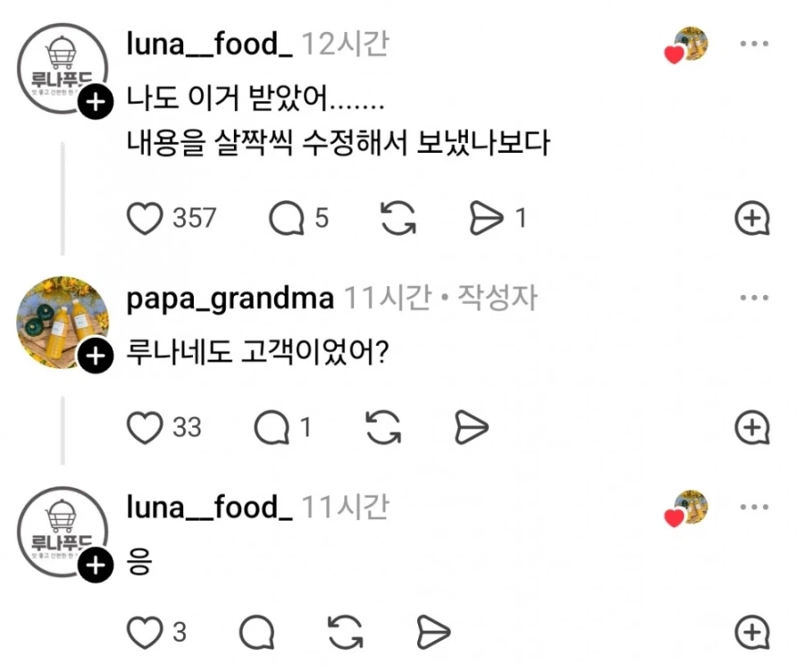
Task: Tap the send arrow on papa_grandma's comment
Action: 473,427
